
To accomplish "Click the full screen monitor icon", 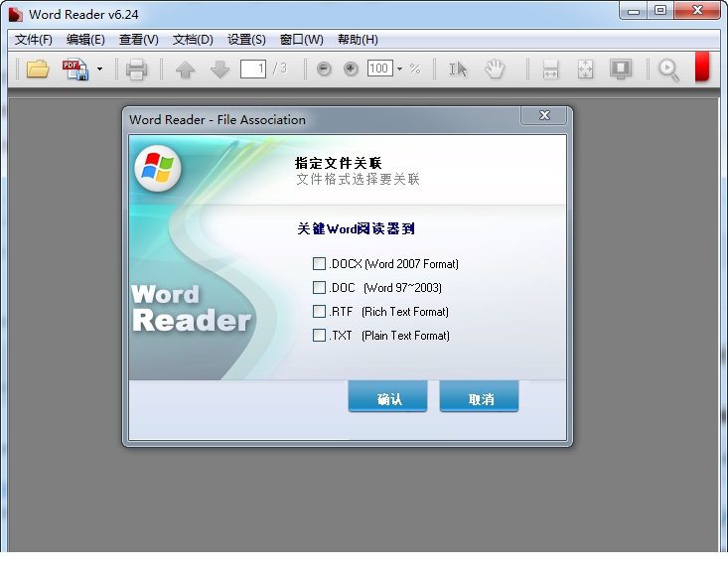I will pos(621,70).
